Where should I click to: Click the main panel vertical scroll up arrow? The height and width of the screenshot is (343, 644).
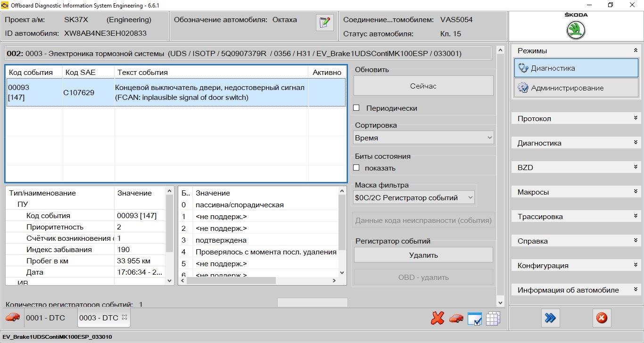[x=501, y=49]
